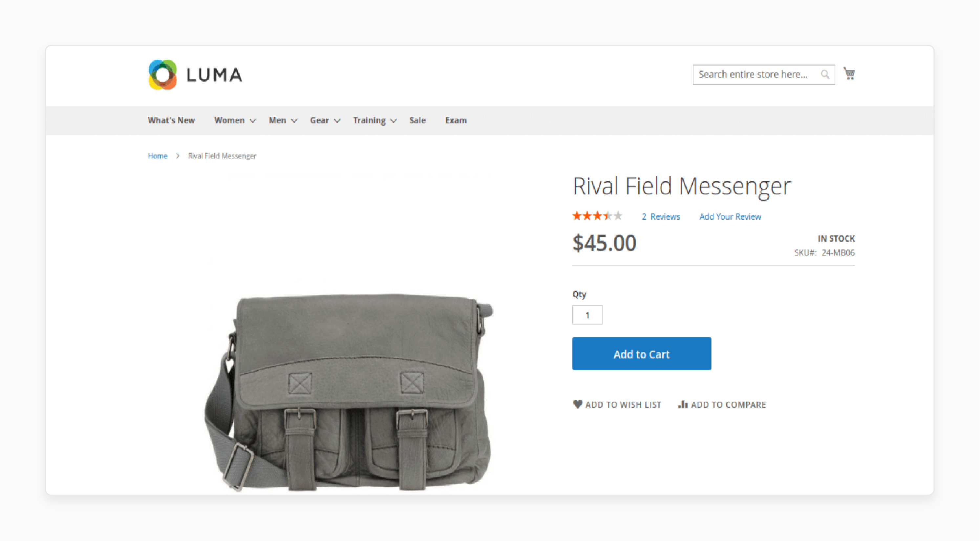
Task: Click the first star rating icon
Action: point(577,216)
